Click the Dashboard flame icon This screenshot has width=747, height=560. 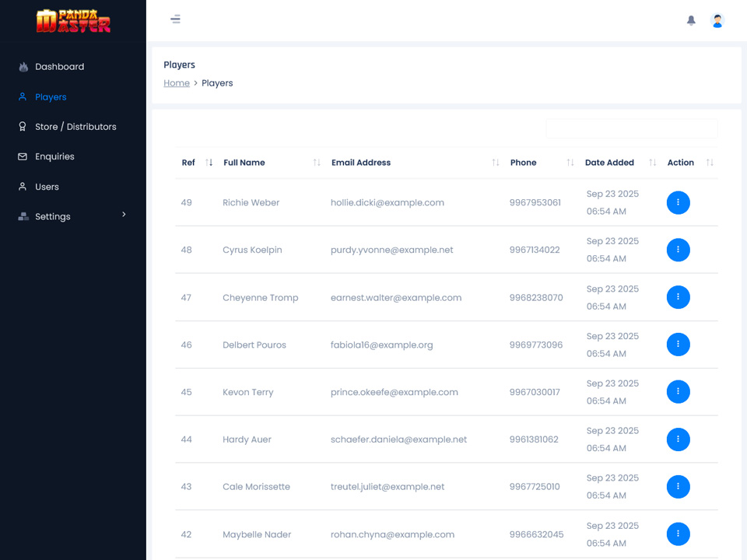coord(23,67)
